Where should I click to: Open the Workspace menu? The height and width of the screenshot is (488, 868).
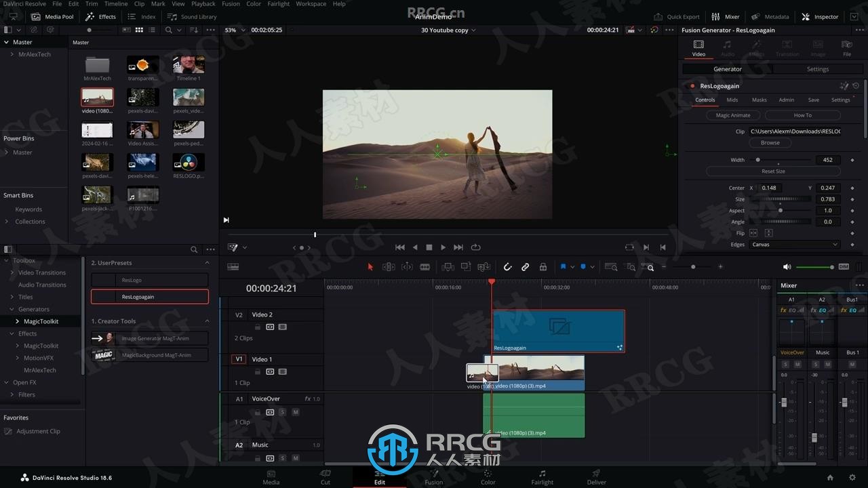[x=311, y=4]
